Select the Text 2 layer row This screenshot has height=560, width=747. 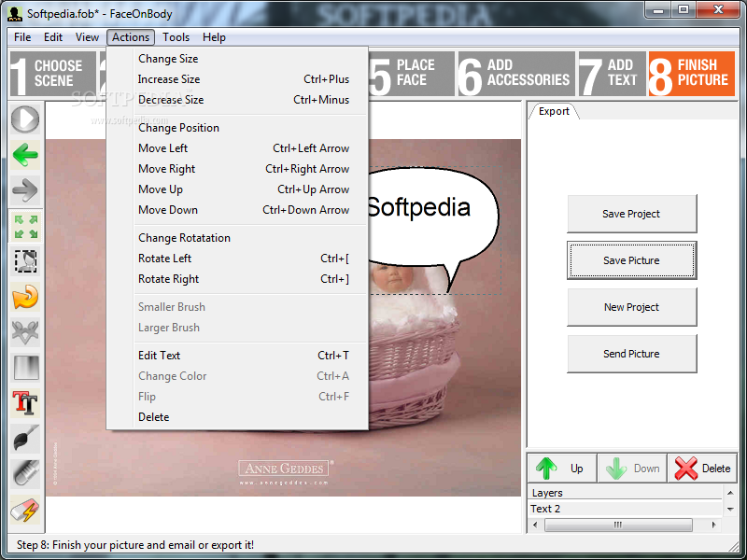[x=625, y=509]
